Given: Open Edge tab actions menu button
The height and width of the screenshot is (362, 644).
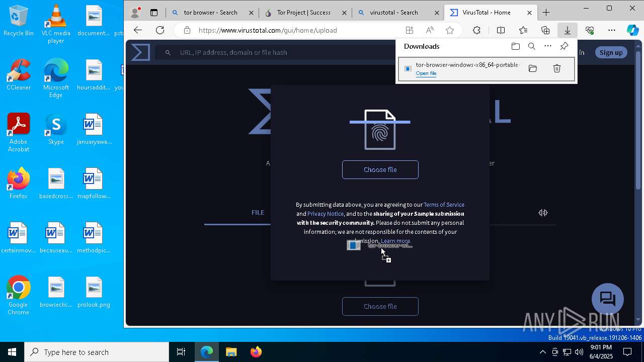Looking at the screenshot, I should [154, 13].
